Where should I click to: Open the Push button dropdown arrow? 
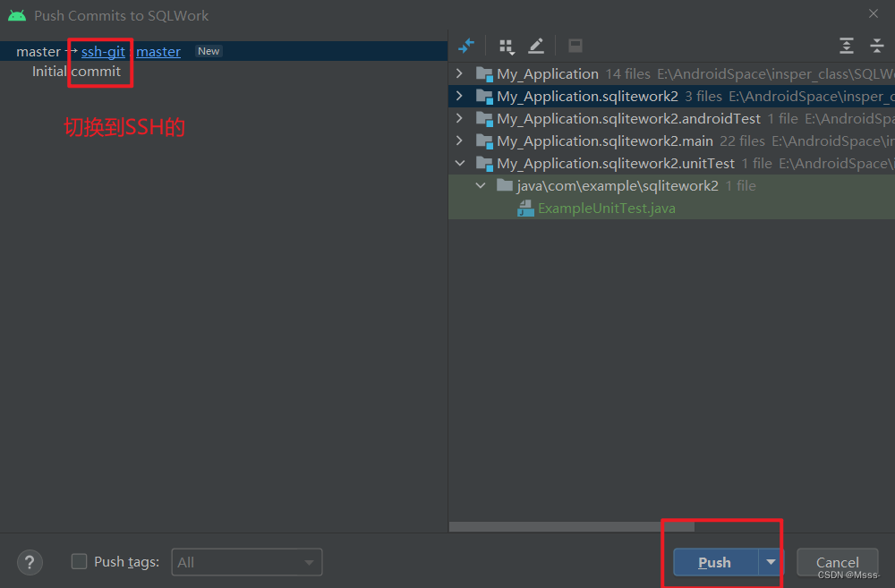[x=771, y=562]
